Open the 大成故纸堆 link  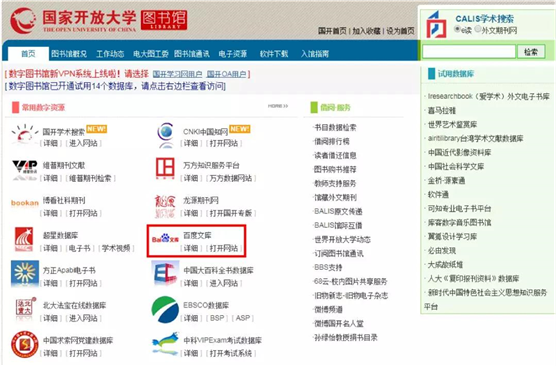[x=445, y=265]
